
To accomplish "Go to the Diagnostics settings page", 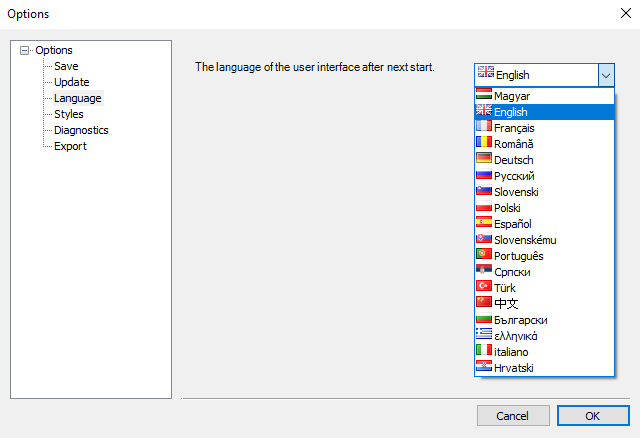I will (81, 130).
